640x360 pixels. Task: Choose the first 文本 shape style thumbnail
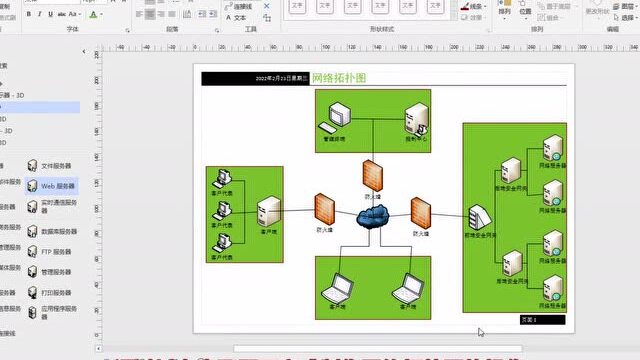click(x=298, y=7)
